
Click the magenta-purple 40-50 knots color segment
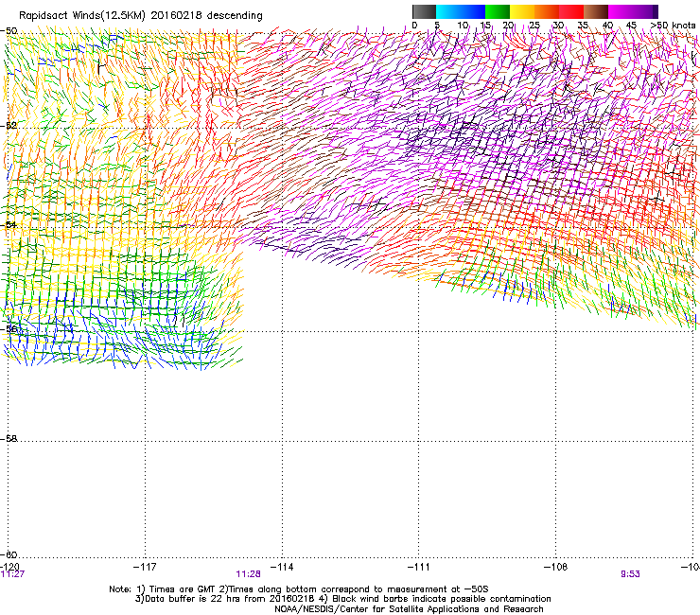pos(633,11)
